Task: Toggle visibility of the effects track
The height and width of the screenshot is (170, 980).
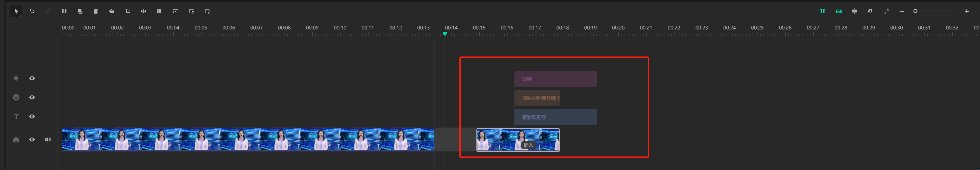Action: [x=32, y=78]
